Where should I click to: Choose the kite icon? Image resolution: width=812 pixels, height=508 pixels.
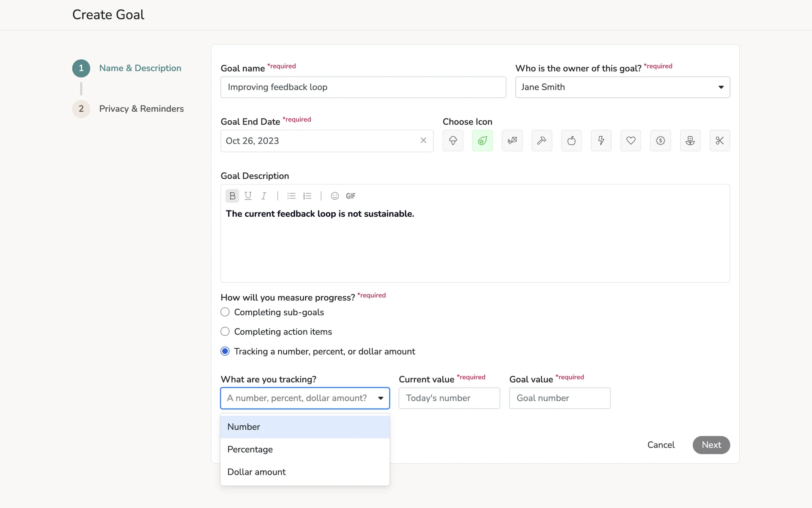(512, 141)
